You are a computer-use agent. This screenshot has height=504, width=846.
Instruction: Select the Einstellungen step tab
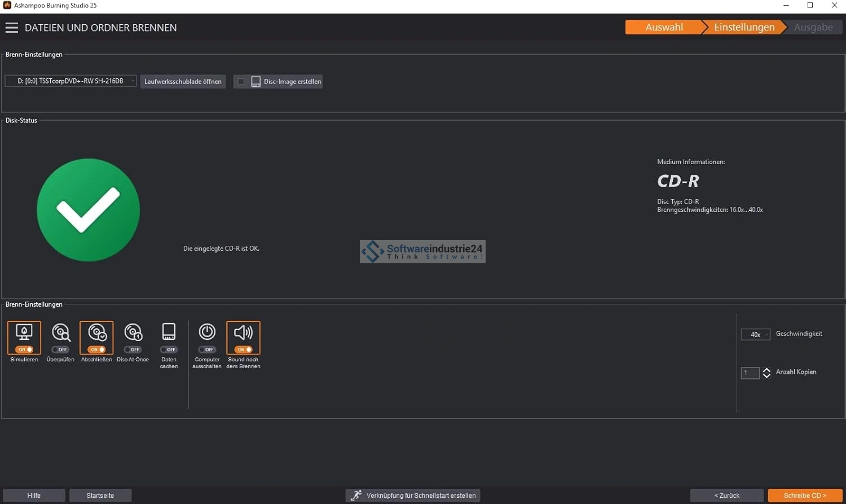pos(744,27)
